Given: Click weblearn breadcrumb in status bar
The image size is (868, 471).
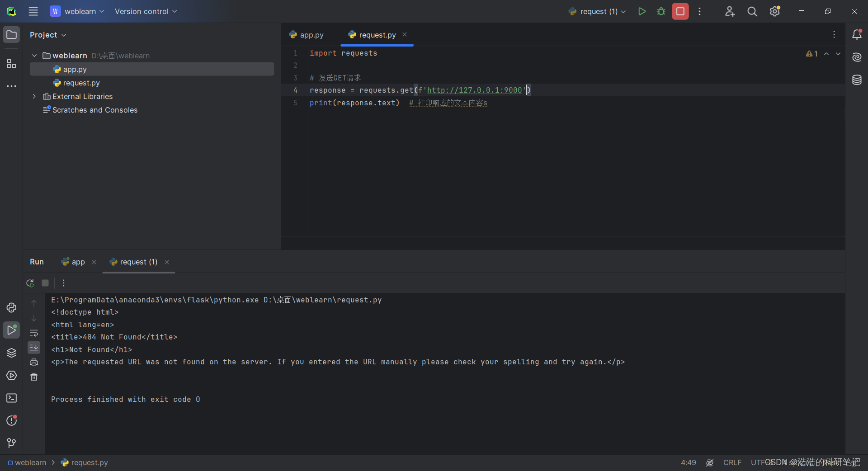Looking at the screenshot, I should (27, 462).
